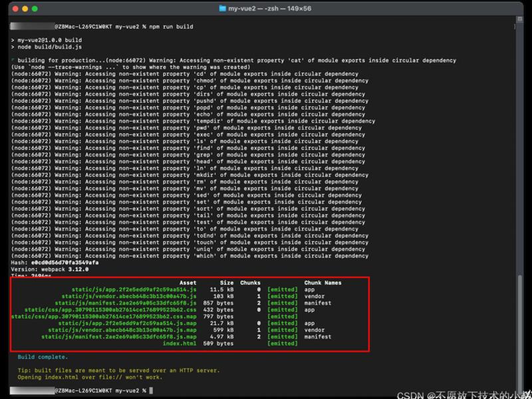532x399 pixels.
Task: Click the title text 'my-vue2 — -zsh — 149×56'
Action: click(270, 9)
